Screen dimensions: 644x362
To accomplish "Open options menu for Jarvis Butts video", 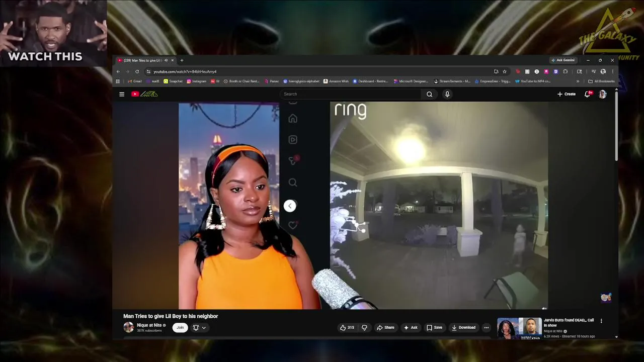I will tap(601, 321).
